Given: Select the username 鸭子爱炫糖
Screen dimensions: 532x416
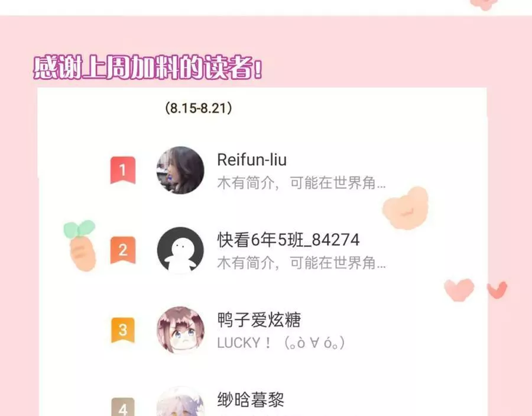Looking at the screenshot, I should [x=259, y=320].
